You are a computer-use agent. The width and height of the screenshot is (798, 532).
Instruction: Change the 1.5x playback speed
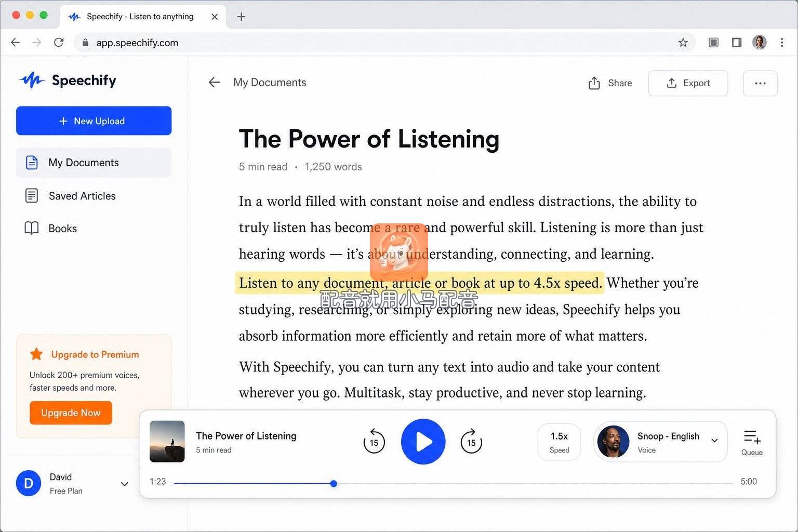(x=559, y=442)
